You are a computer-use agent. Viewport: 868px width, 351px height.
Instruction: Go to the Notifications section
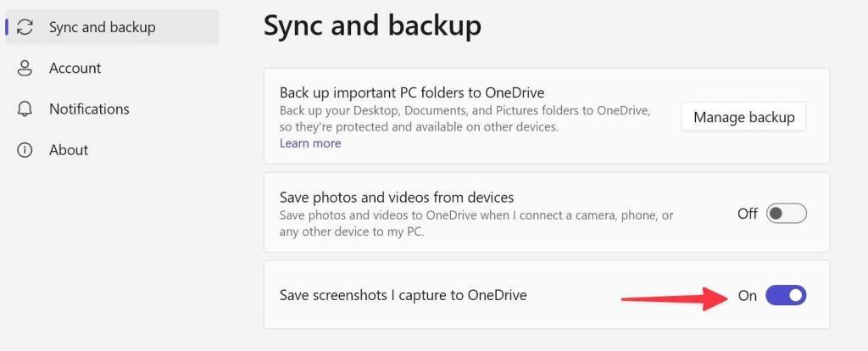(89, 109)
